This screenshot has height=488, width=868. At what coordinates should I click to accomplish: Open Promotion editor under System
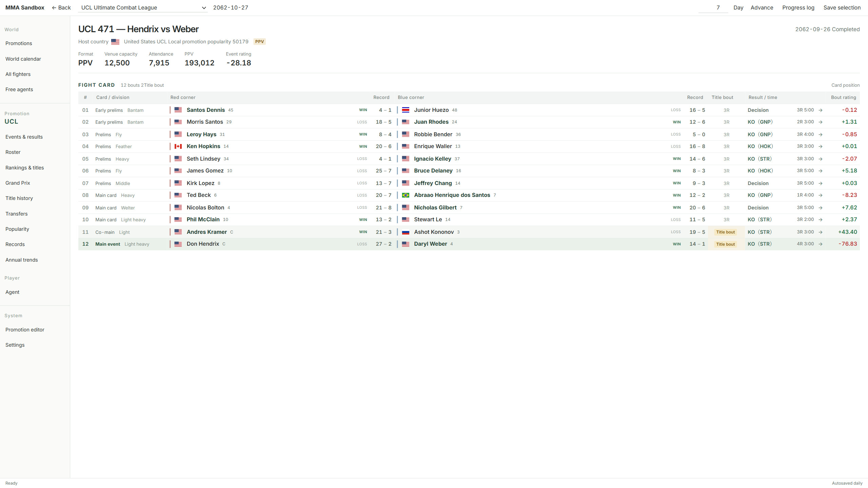coord(25,330)
